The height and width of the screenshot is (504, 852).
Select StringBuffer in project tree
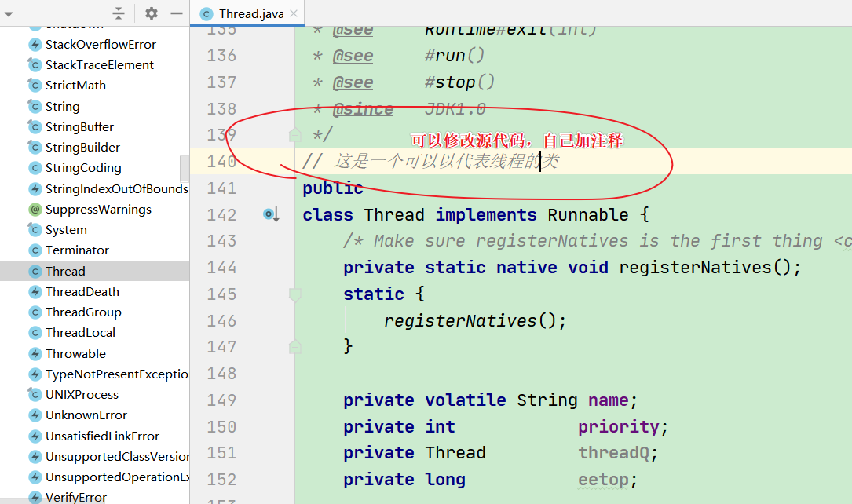point(79,127)
